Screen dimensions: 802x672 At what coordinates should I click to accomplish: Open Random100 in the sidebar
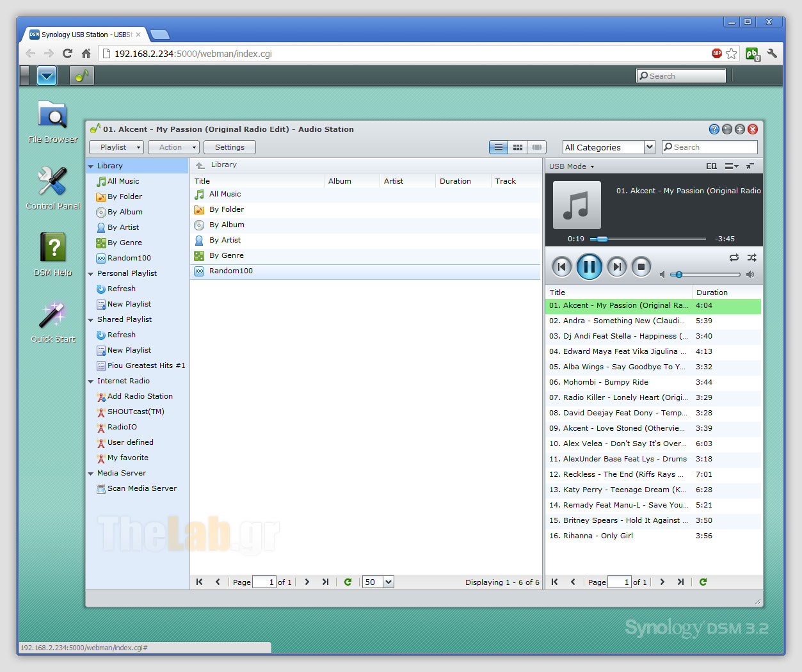point(129,258)
